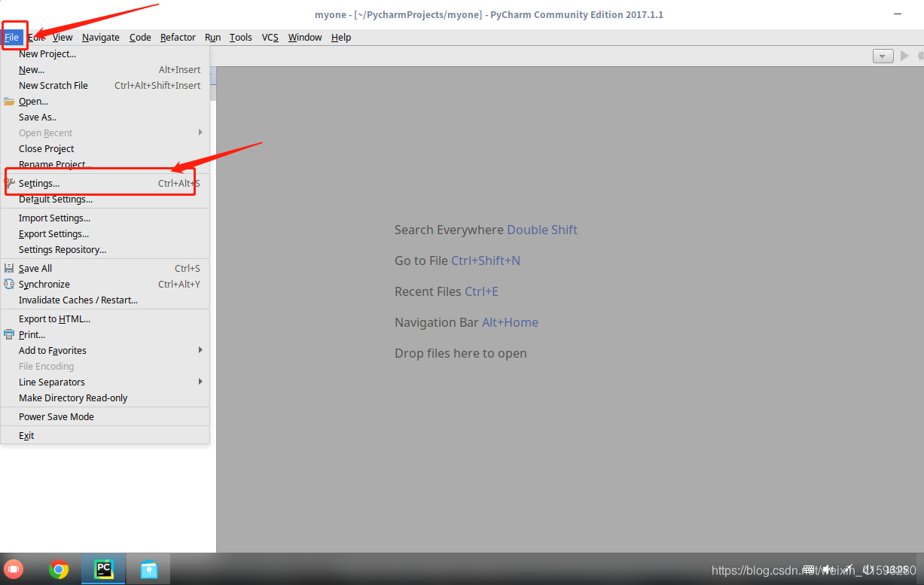This screenshot has height=585, width=924.
Task: Open the blue app icon beside PyCharm in taskbar
Action: [149, 570]
